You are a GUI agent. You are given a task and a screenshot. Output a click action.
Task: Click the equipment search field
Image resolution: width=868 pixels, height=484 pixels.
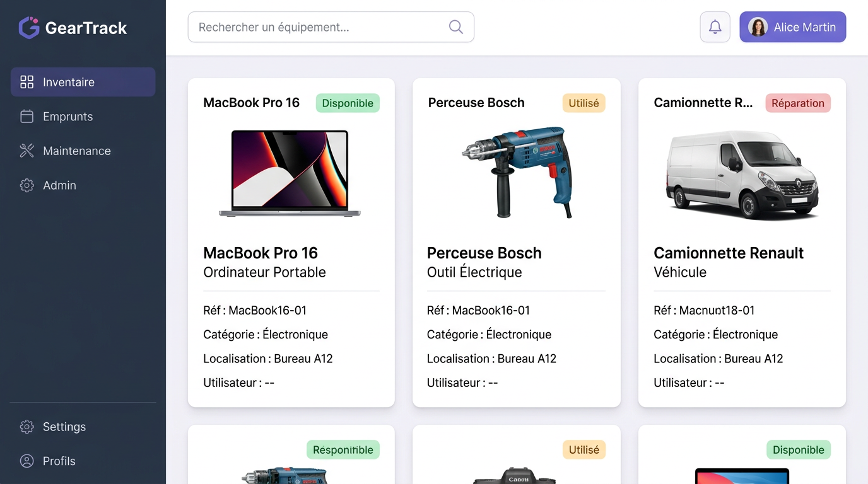(331, 27)
